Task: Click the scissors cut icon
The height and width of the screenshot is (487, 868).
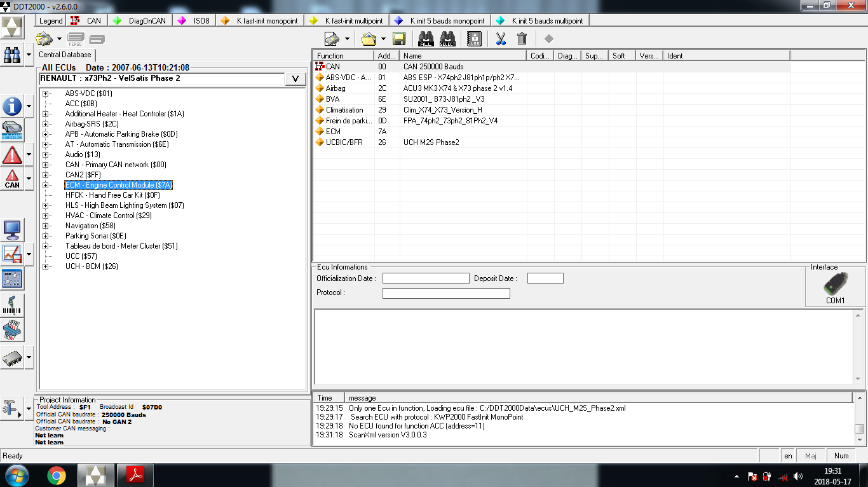Action: tap(501, 39)
